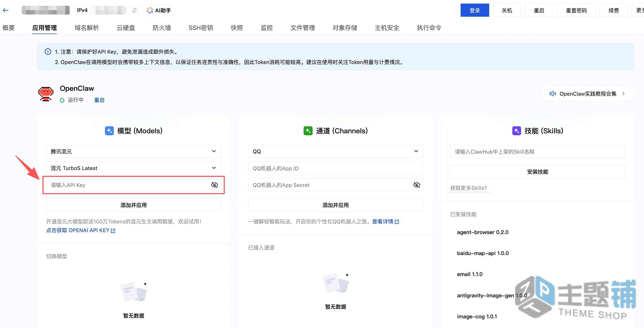Click 添加并应用 under Models

click(x=134, y=205)
